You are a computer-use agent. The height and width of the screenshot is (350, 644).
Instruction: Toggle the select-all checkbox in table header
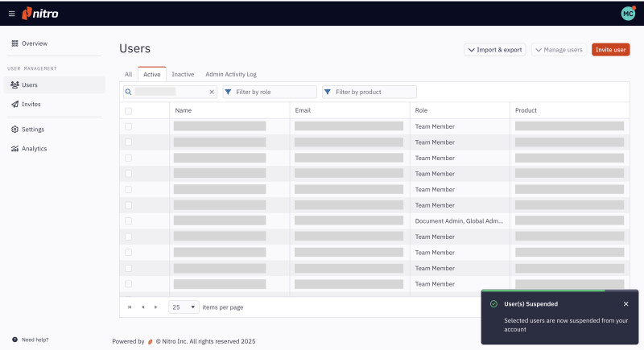pos(129,110)
